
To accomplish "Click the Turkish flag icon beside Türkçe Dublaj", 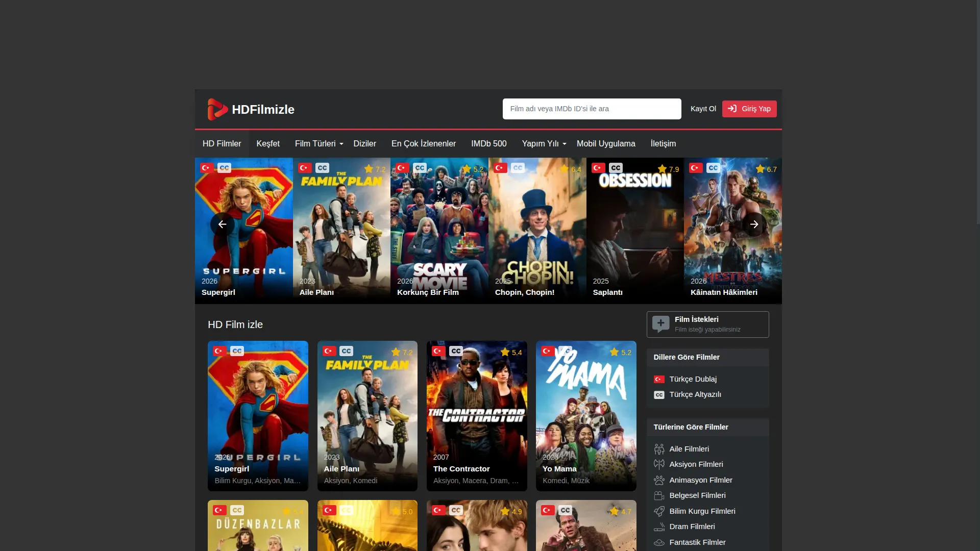I will [659, 379].
